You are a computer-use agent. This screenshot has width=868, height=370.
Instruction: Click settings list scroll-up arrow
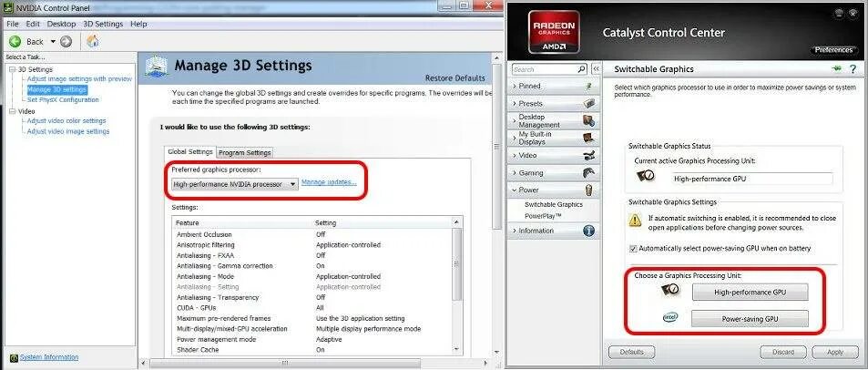(x=456, y=222)
